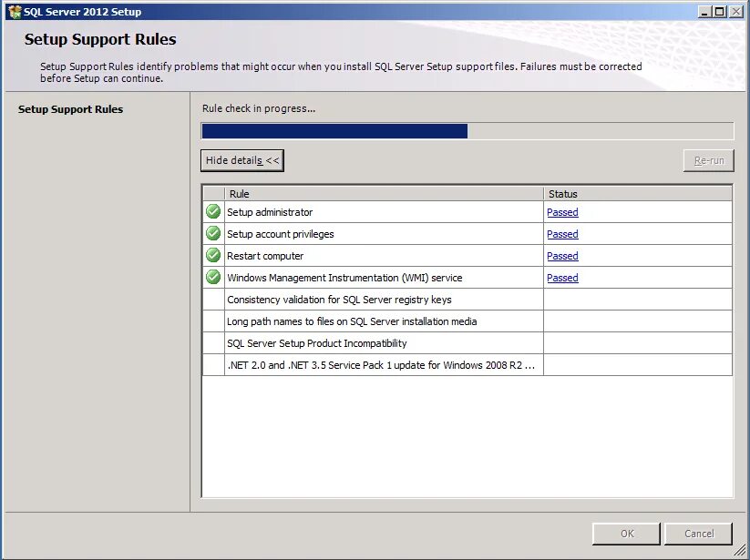This screenshot has width=750, height=560.
Task: Close the SQL Server 2012 Setup window
Action: (x=735, y=12)
